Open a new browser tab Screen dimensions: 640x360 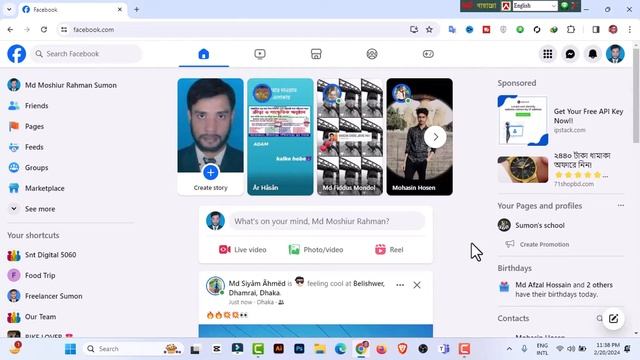[136, 9]
